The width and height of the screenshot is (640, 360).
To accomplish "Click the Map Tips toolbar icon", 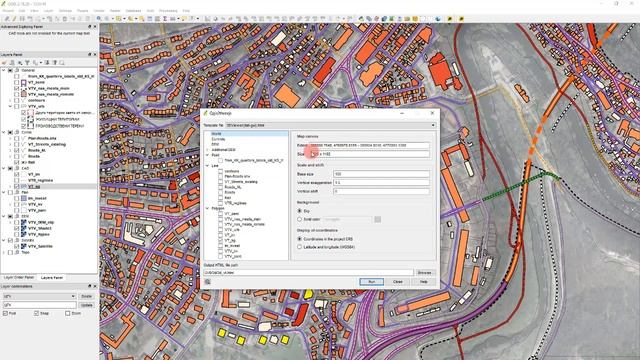I will [x=184, y=19].
